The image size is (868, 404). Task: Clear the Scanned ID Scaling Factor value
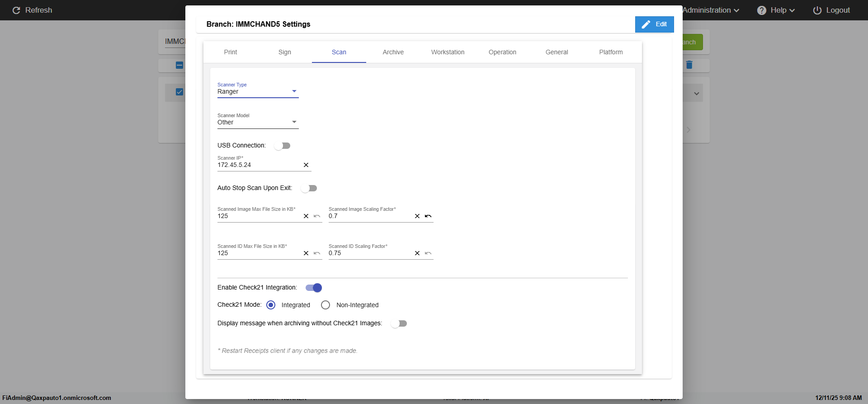click(417, 253)
